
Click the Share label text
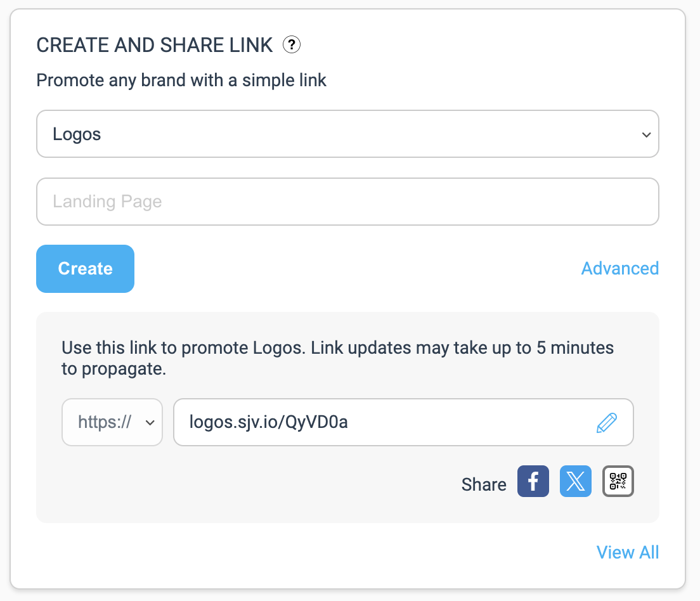[484, 484]
